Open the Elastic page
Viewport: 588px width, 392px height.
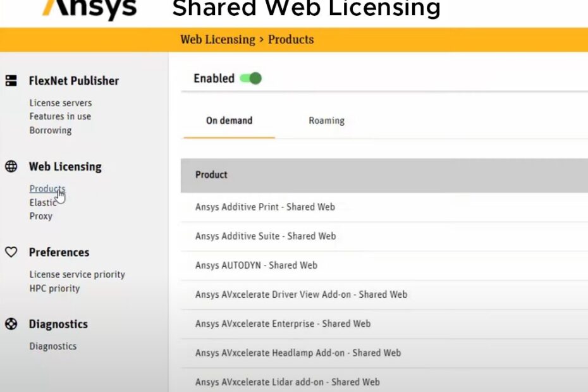[43, 202]
